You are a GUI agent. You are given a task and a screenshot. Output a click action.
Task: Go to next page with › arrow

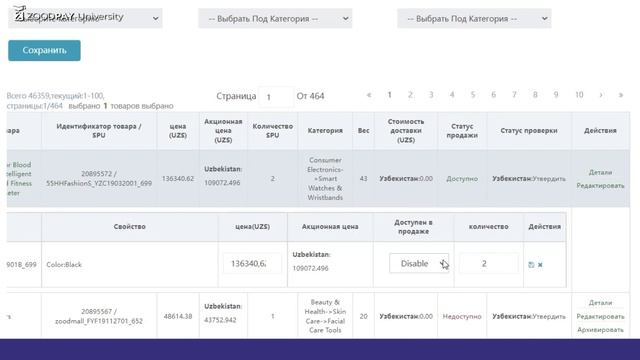(x=600, y=95)
